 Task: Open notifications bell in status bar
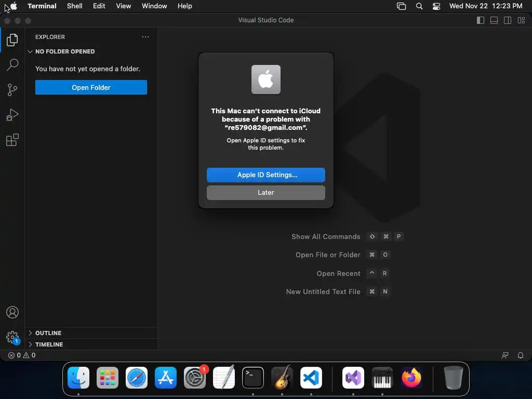pyautogui.click(x=521, y=355)
